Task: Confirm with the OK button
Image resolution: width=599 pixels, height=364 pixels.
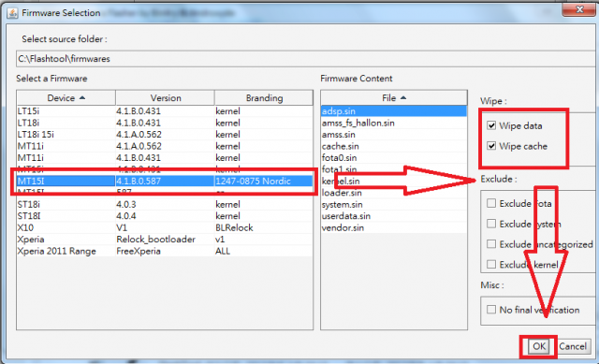Action: (x=539, y=346)
